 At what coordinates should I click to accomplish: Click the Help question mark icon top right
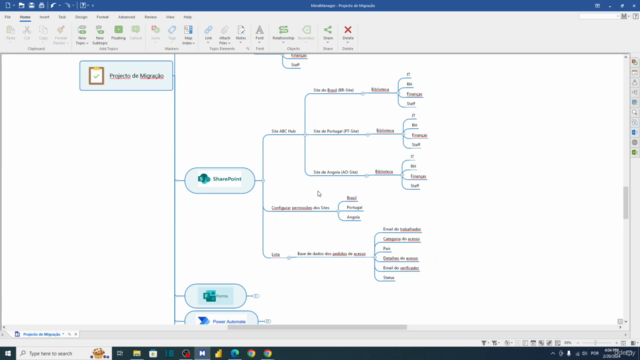click(x=636, y=16)
